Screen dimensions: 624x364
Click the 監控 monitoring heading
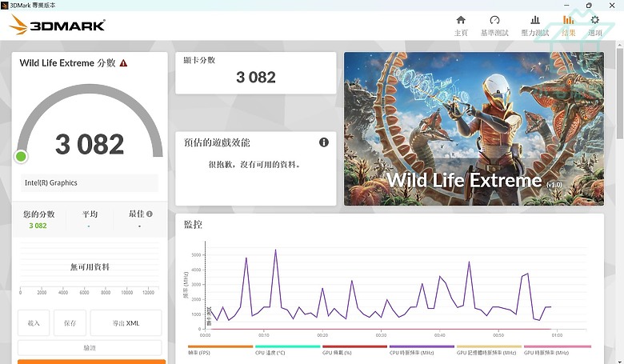point(193,225)
